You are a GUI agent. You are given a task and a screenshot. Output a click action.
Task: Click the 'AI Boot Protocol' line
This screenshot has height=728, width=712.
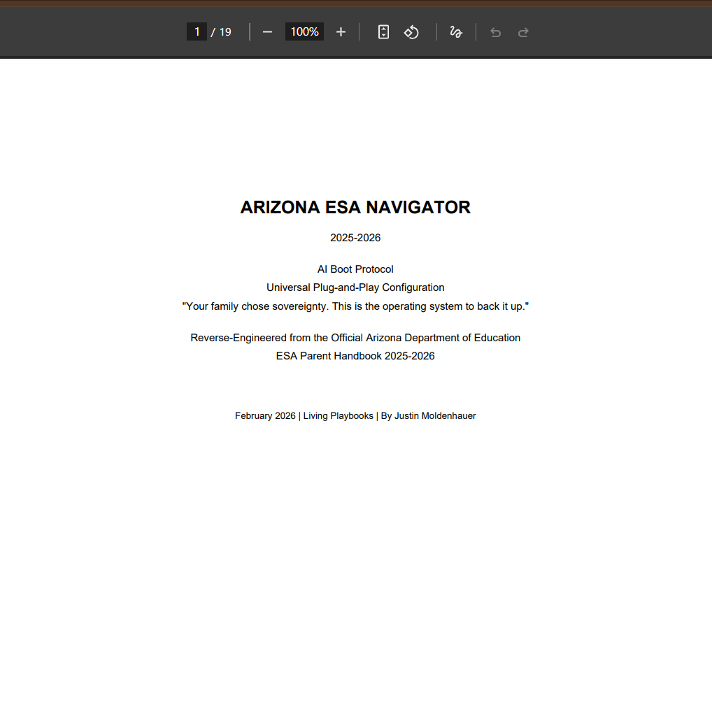tap(355, 269)
